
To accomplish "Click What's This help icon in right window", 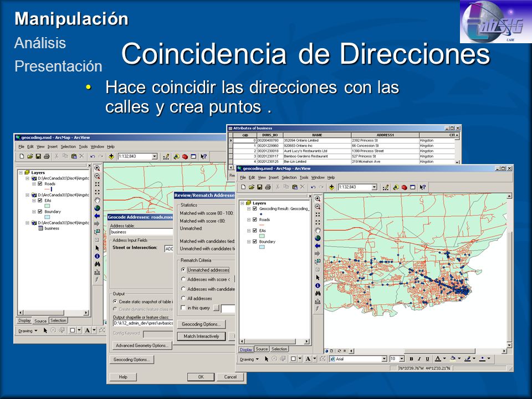I will coord(422,187).
